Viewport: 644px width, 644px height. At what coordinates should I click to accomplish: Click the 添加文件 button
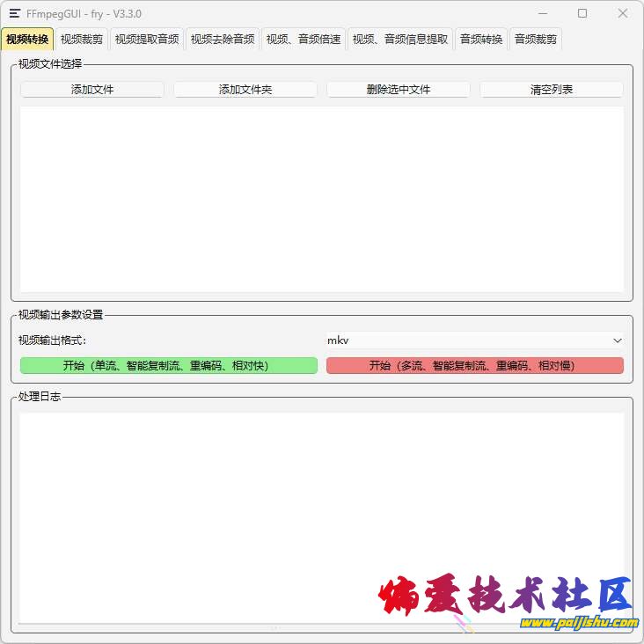pos(92,90)
